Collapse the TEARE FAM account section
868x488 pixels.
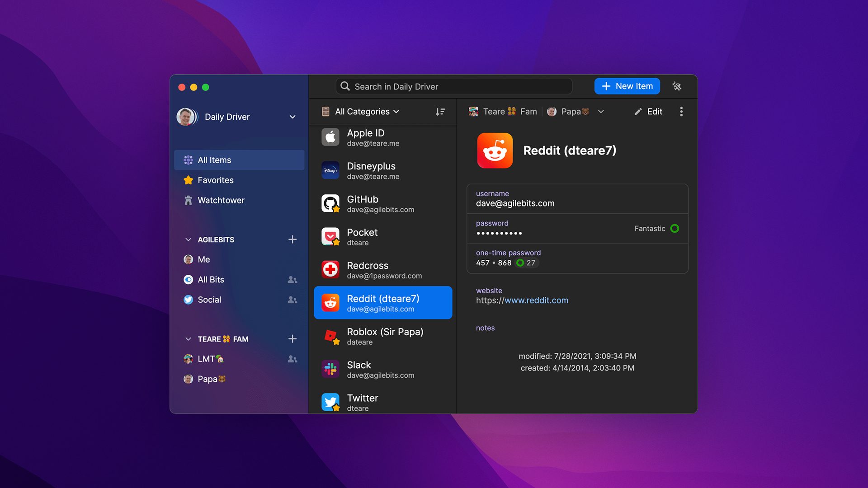click(x=188, y=339)
